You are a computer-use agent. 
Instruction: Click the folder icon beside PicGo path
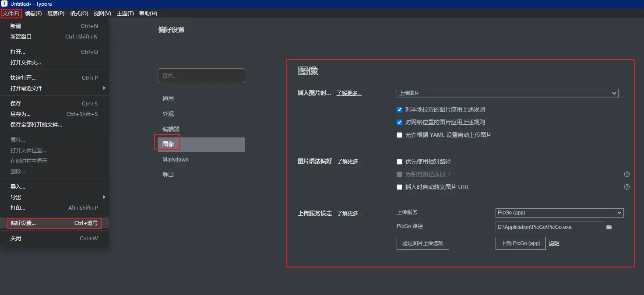(x=609, y=227)
